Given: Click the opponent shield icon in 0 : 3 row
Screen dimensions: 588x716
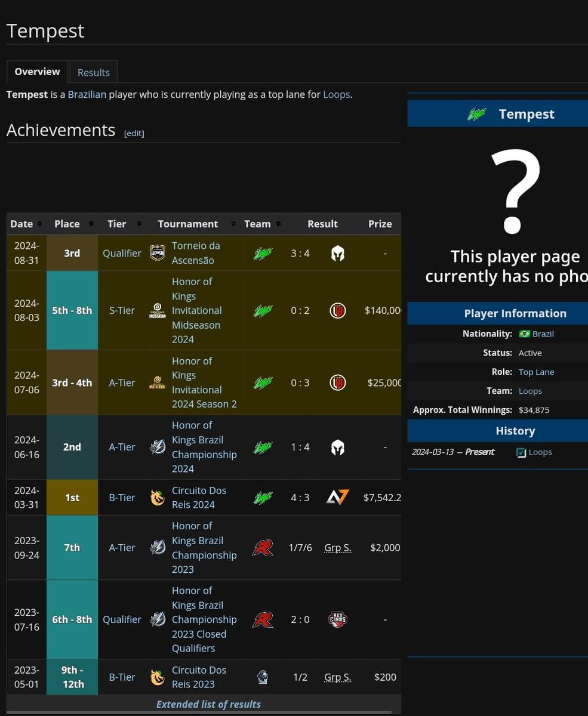Looking at the screenshot, I should tap(338, 382).
